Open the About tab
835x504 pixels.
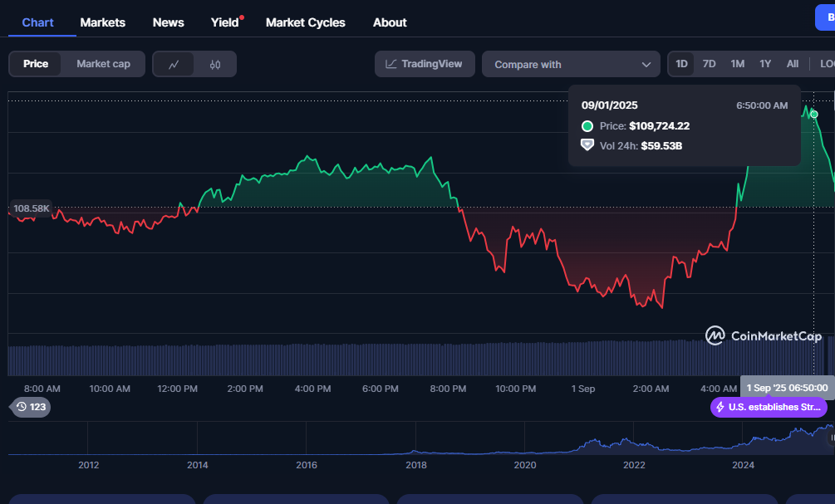point(390,22)
